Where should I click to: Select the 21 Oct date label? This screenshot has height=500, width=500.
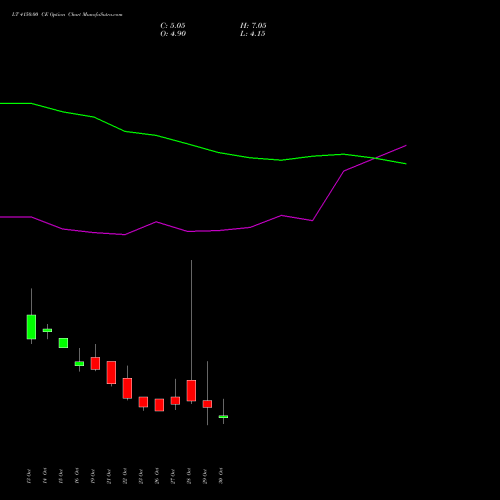point(109,476)
